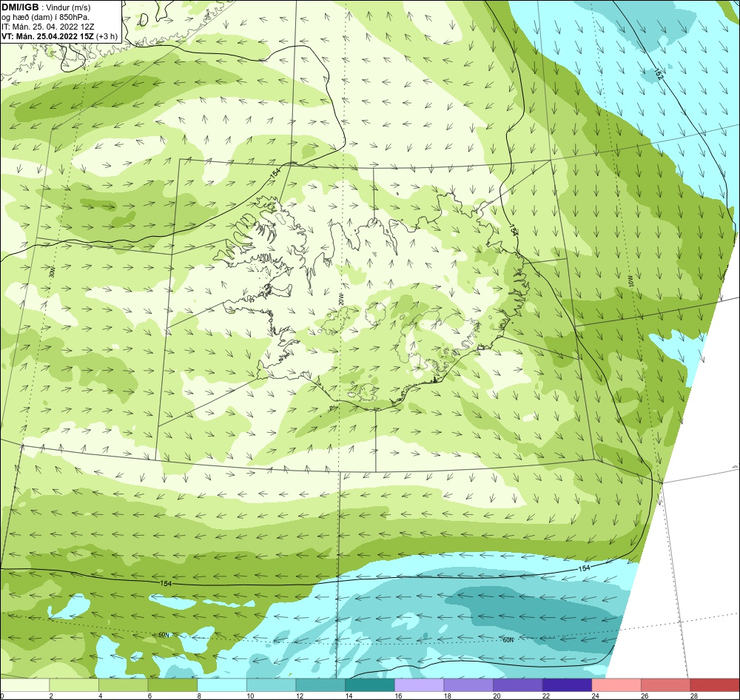Select the "Vindur (m/s)" header text
Viewport: 740px width, 700px height.
(69, 7)
